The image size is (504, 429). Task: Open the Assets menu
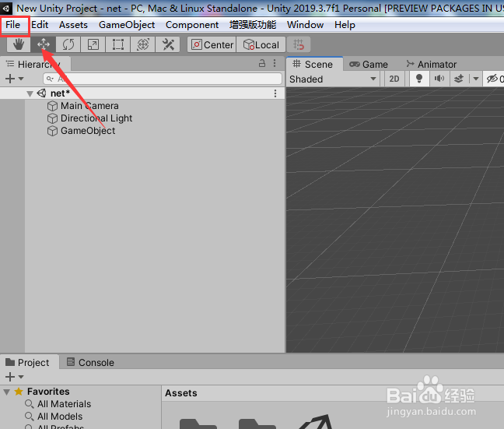tap(73, 25)
